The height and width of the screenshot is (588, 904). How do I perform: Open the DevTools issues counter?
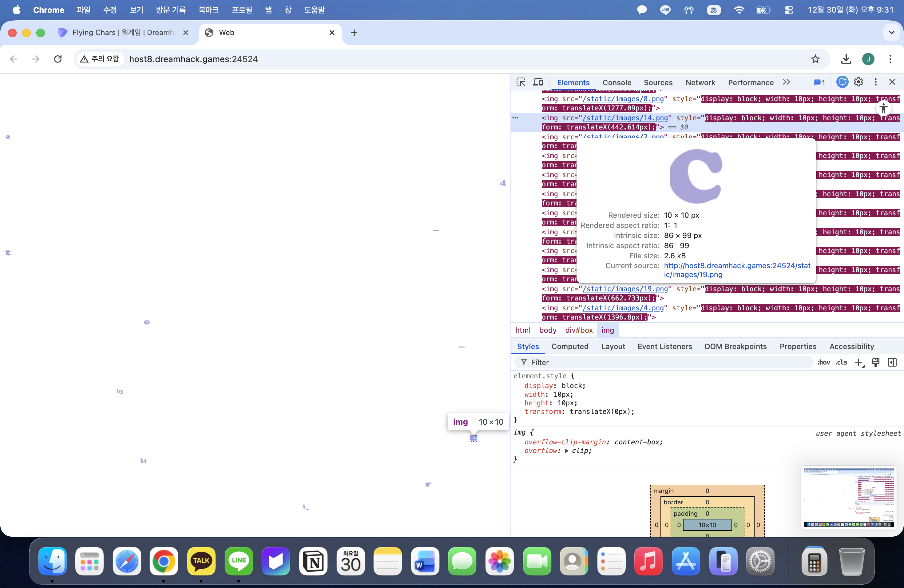pos(819,82)
